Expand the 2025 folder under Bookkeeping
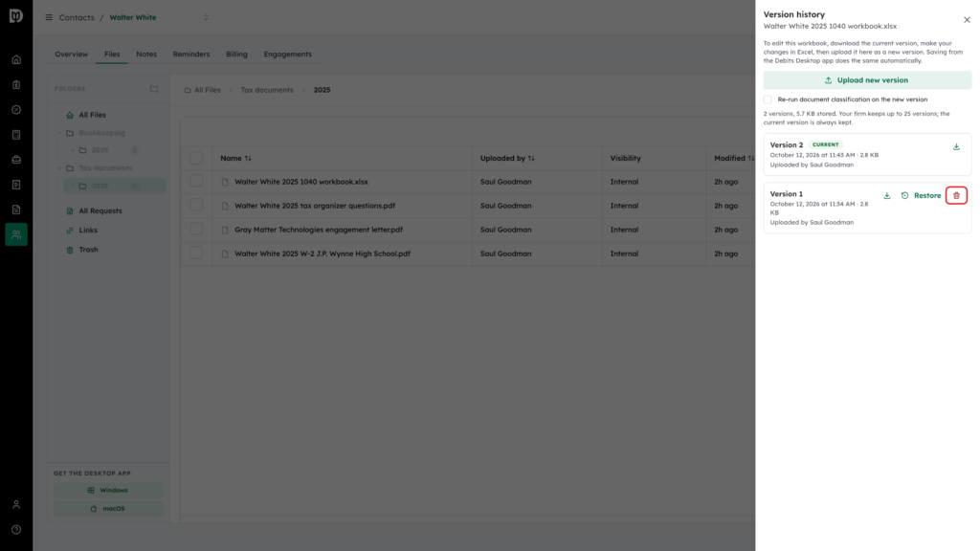The height and width of the screenshot is (551, 980). coord(73,150)
